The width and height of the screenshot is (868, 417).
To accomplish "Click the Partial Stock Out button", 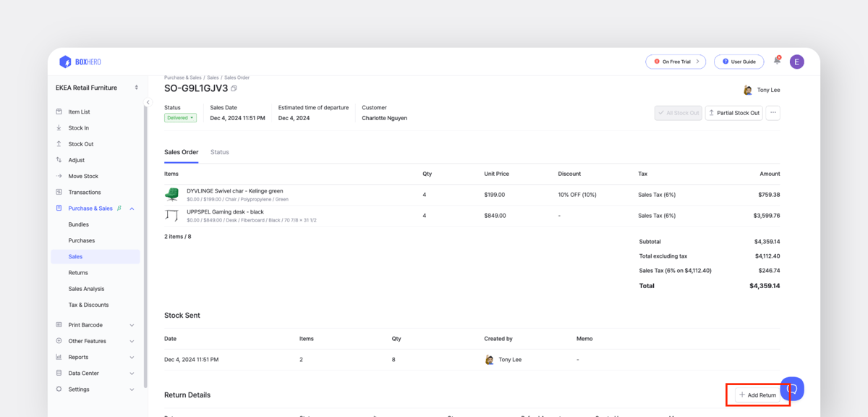I will click(x=733, y=113).
